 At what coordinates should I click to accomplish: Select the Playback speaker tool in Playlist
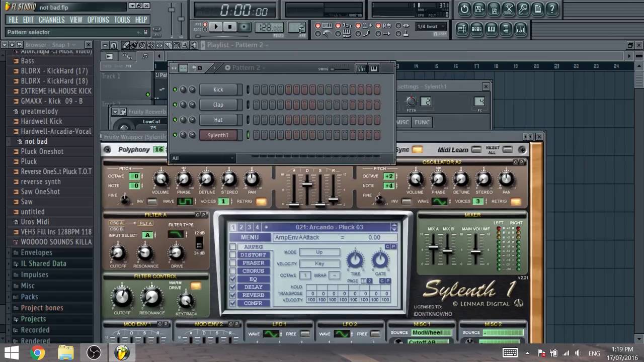pos(193,45)
